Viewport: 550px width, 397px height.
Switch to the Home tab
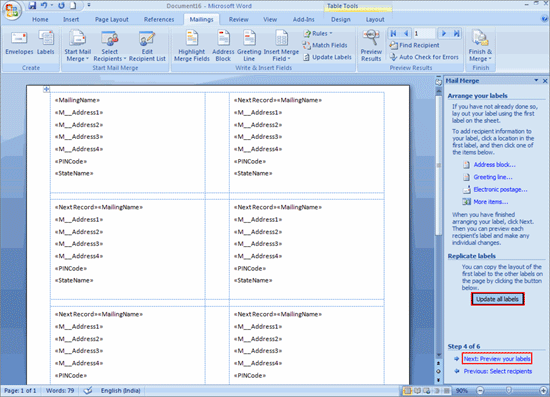coord(40,20)
